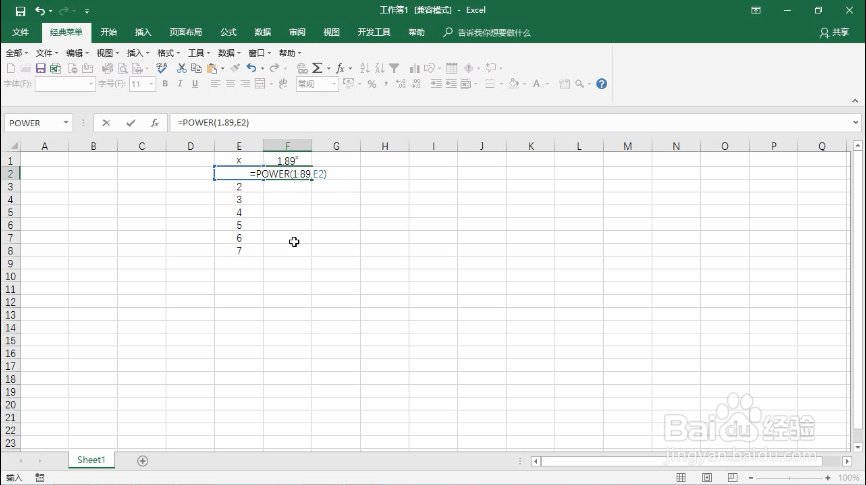
Task: Click the table grid icon
Action: tap(452, 68)
